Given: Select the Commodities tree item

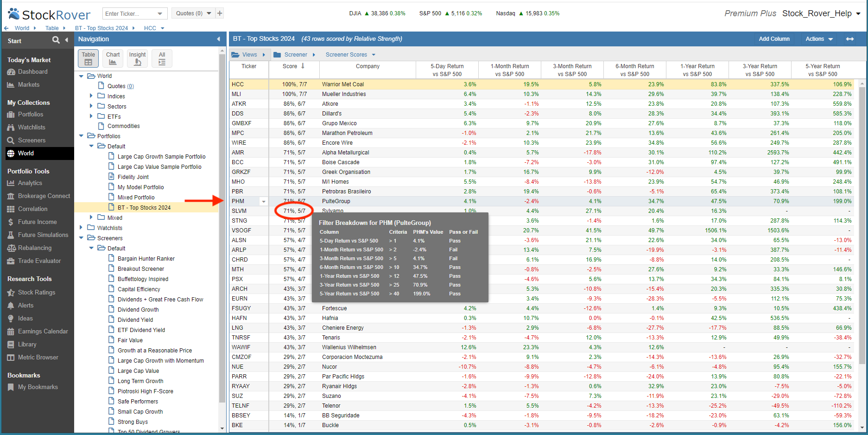Looking at the screenshot, I should [123, 126].
